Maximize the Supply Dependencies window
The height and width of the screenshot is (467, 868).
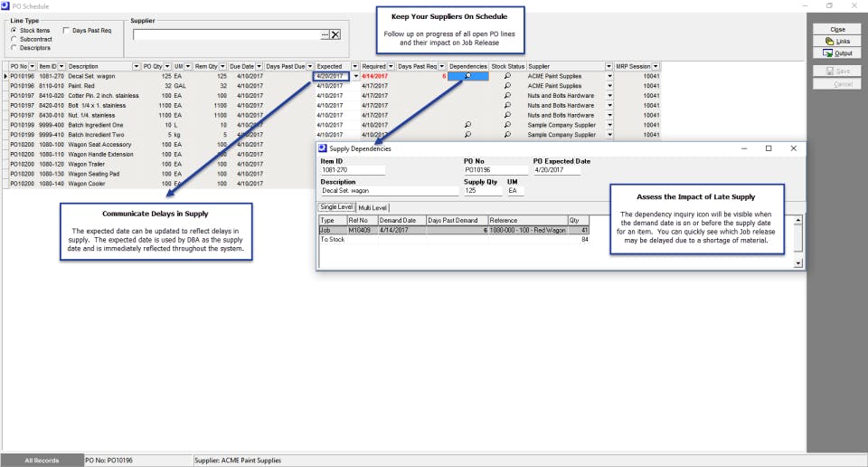(x=769, y=148)
